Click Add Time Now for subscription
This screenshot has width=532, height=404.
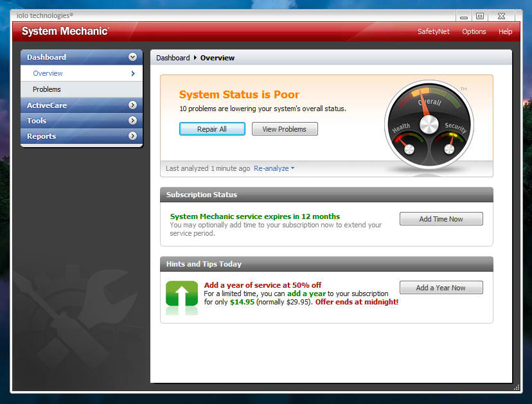click(x=441, y=218)
